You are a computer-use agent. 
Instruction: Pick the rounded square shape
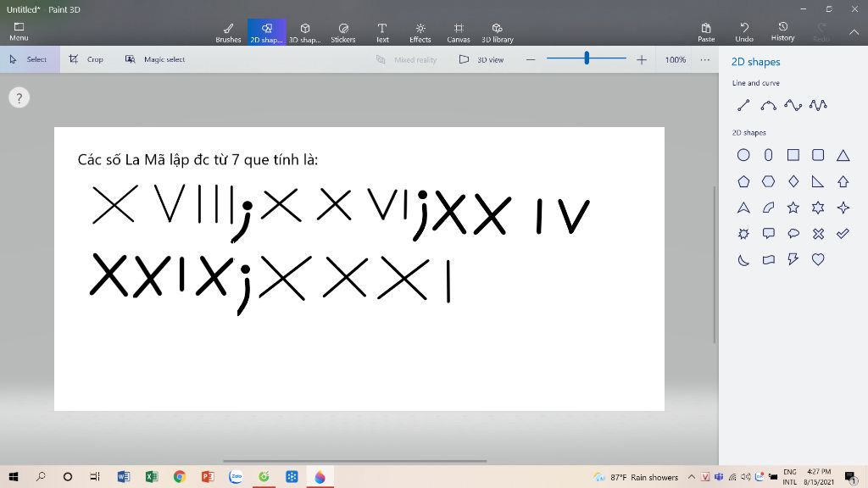[818, 155]
